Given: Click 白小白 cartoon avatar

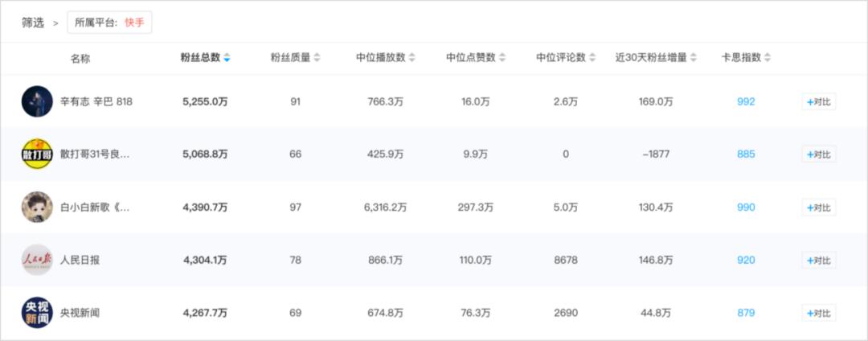Looking at the screenshot, I should 37,207.
